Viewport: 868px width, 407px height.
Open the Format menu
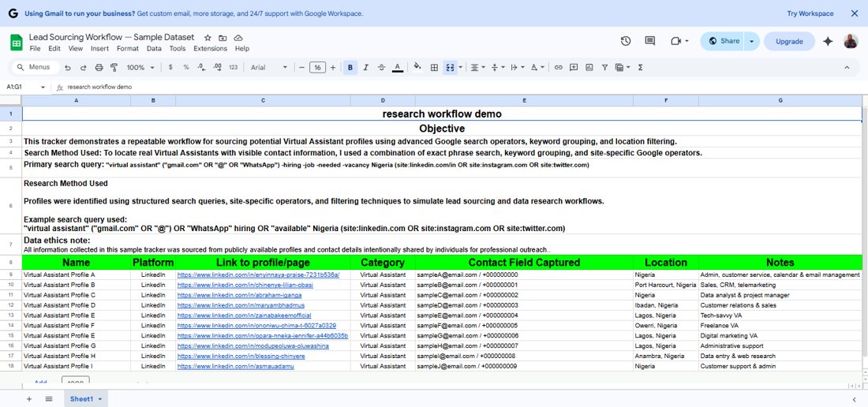[x=128, y=49]
